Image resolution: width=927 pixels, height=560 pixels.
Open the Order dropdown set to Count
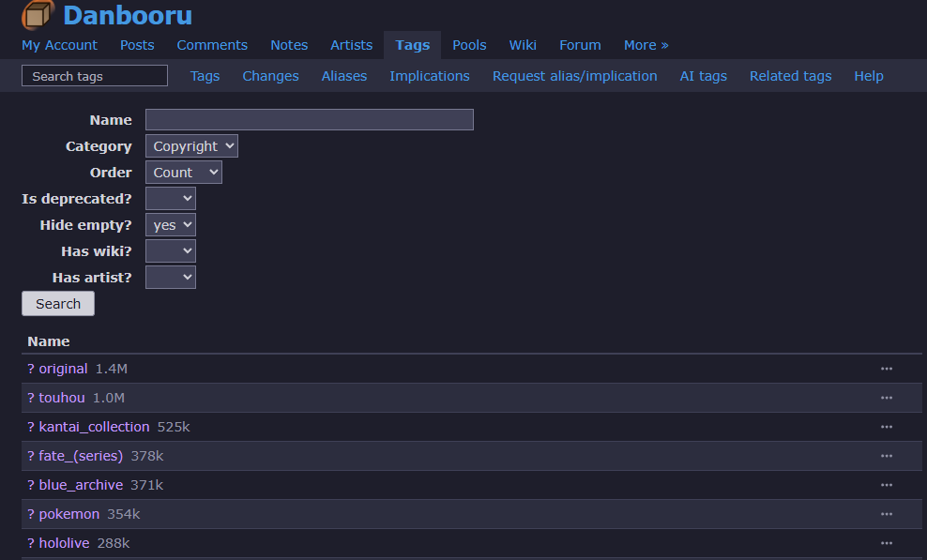pos(184,173)
